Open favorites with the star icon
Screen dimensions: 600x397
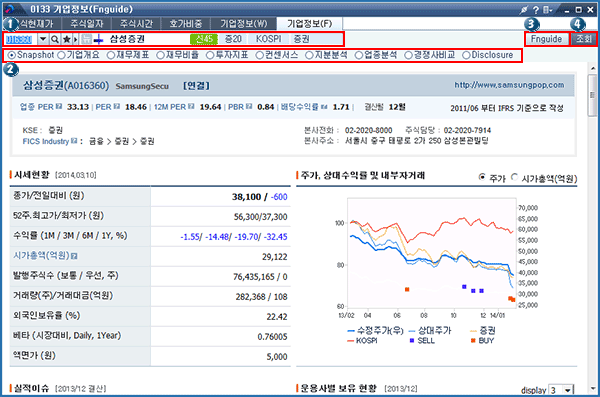[66, 39]
